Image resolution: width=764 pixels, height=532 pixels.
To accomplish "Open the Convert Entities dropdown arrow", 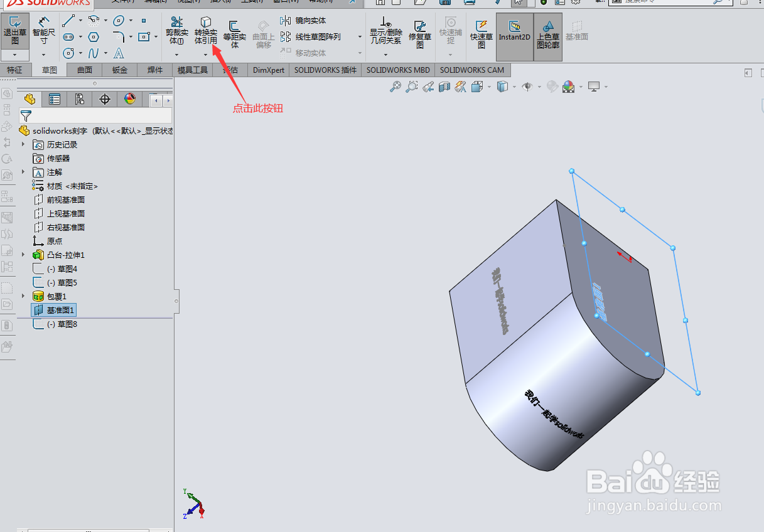I will pos(205,55).
